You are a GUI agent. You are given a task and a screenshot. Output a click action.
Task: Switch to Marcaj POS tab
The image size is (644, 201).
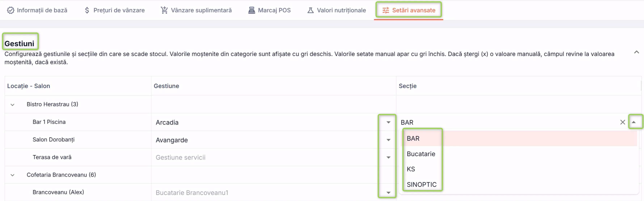pos(269,10)
